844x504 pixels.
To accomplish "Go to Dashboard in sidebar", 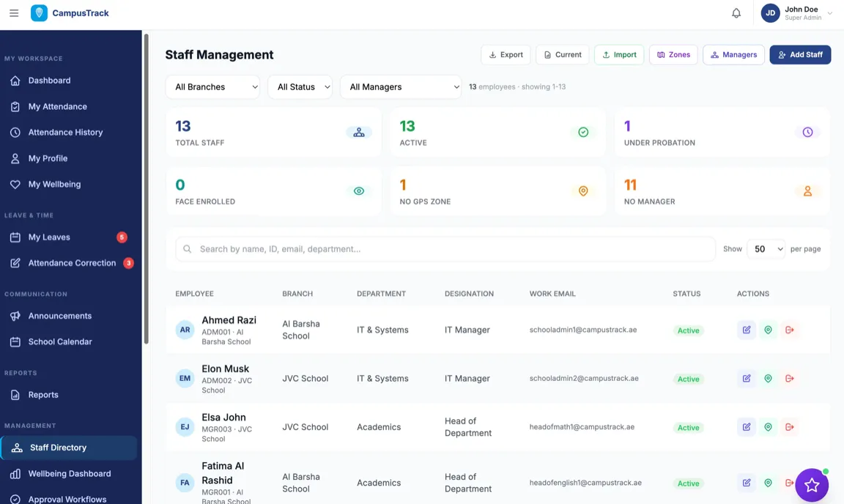I will point(49,81).
